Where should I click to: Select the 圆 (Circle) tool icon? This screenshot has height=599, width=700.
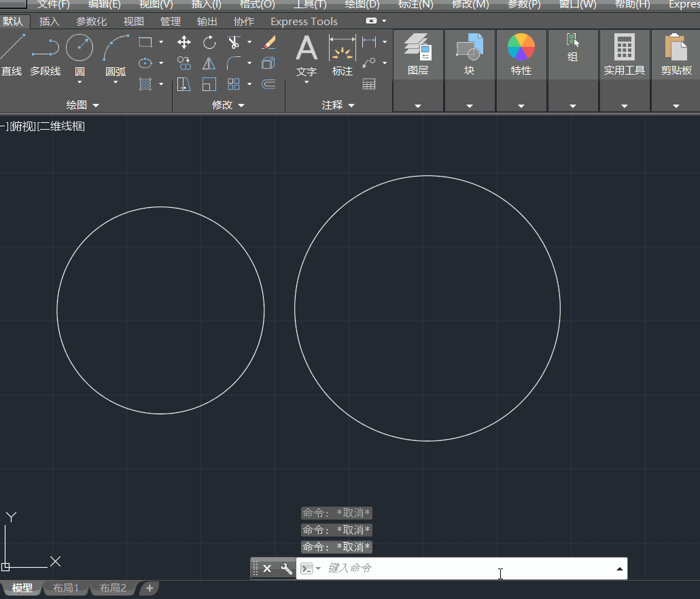click(x=80, y=48)
